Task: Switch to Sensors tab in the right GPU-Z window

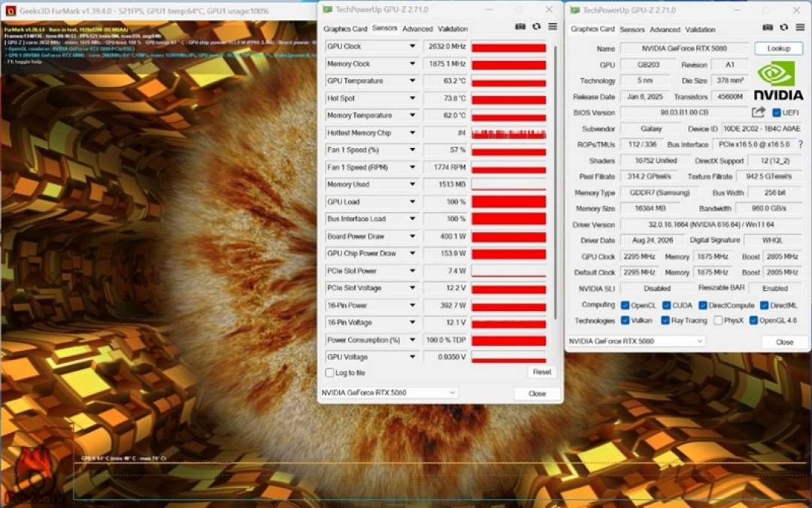Action: pos(632,29)
